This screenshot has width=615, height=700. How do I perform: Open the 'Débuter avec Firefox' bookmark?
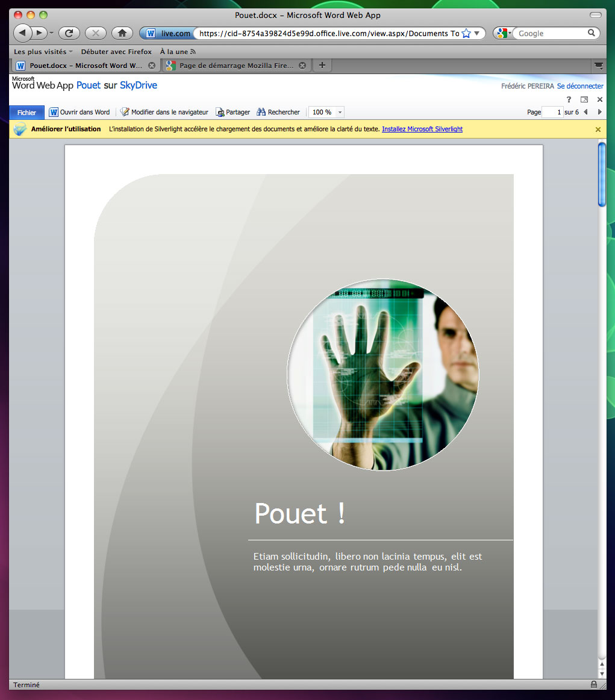coord(116,52)
